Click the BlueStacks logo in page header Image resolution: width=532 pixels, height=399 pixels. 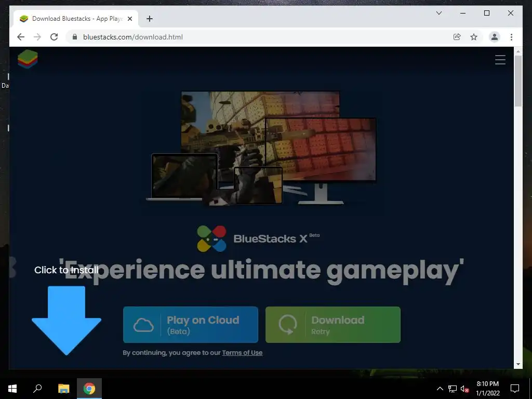(x=28, y=59)
